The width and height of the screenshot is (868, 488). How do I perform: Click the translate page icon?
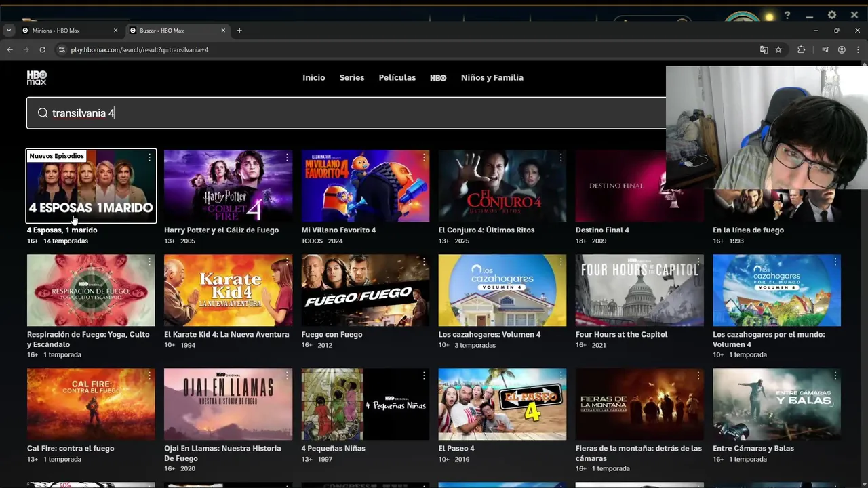pyautogui.click(x=764, y=49)
